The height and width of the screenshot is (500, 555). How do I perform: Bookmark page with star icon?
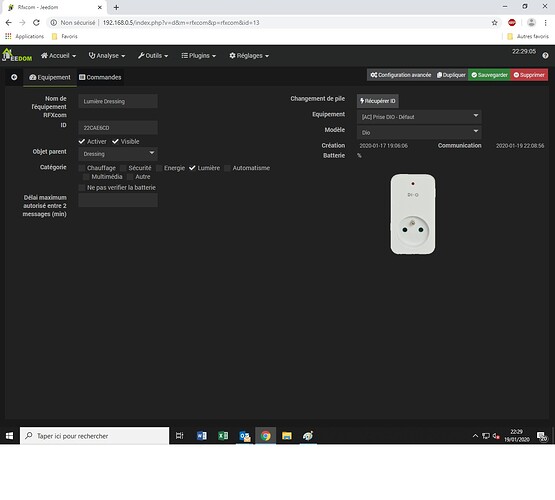point(494,23)
